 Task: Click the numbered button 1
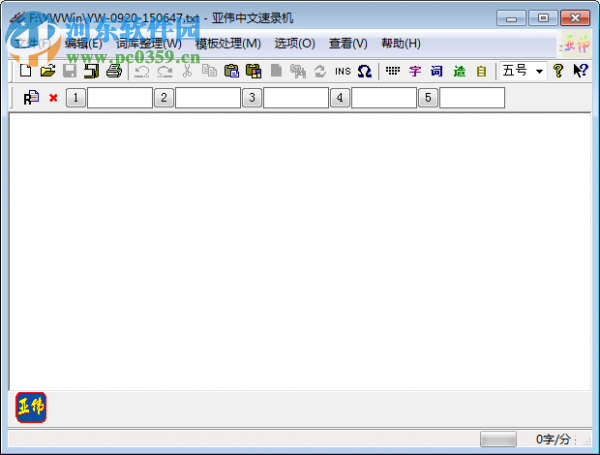[x=75, y=98]
